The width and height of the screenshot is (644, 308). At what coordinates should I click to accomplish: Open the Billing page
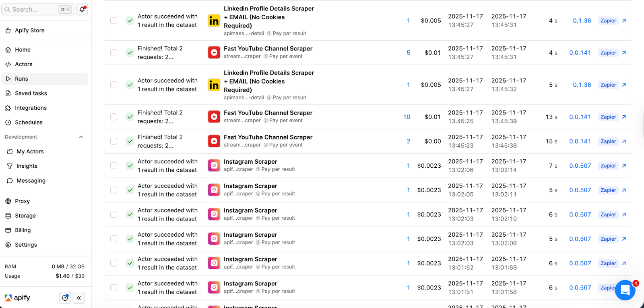(x=23, y=230)
